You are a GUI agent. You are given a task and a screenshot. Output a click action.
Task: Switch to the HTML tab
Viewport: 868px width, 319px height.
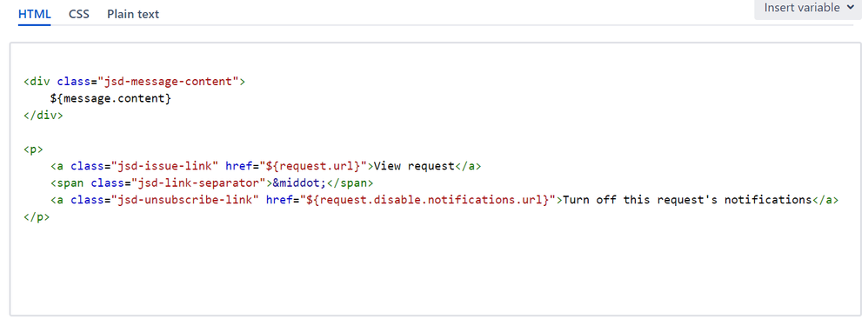[x=34, y=15]
